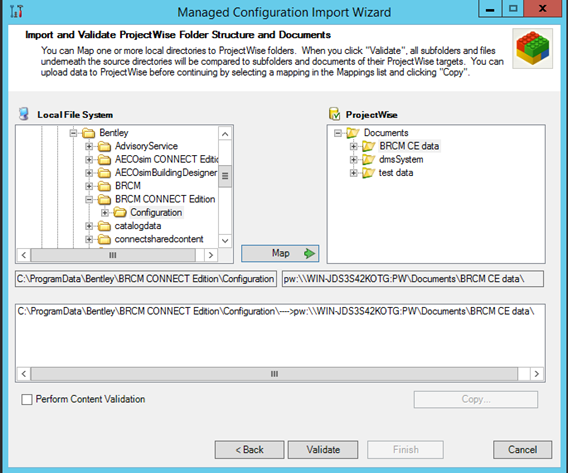Collapse the Bentley folder node

tap(74, 133)
